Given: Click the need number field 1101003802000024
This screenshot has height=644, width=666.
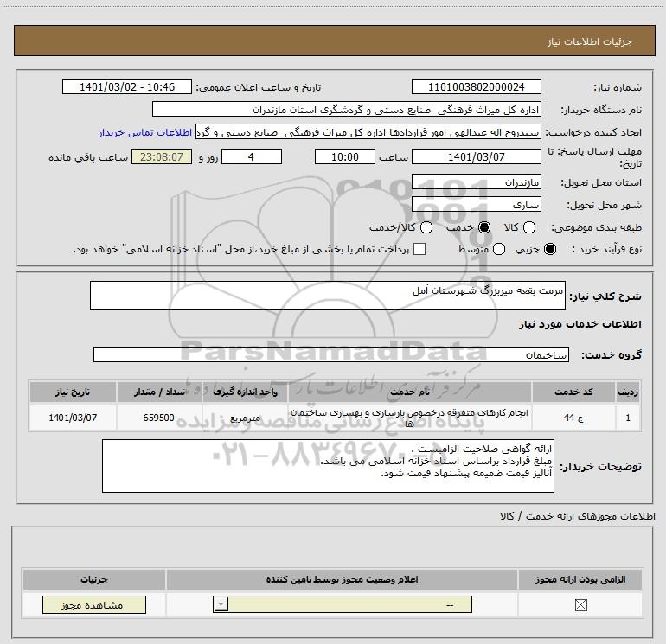Looking at the screenshot, I should (x=476, y=86).
